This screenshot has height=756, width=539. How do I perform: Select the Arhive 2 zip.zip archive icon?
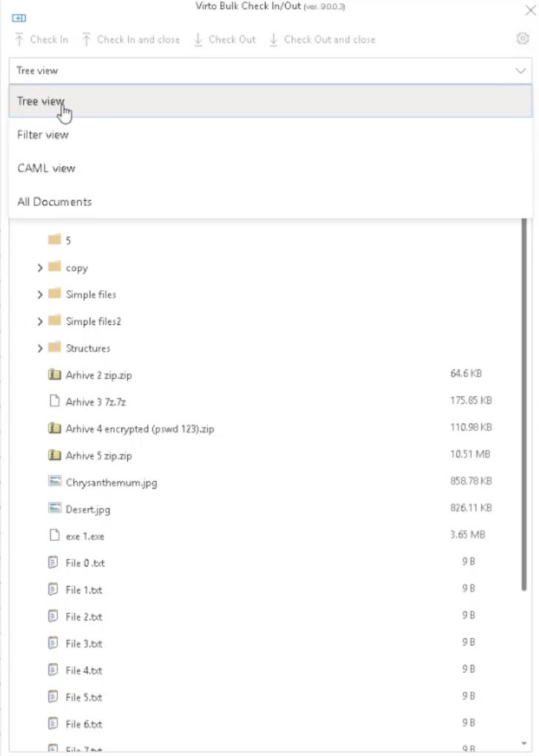[55, 374]
